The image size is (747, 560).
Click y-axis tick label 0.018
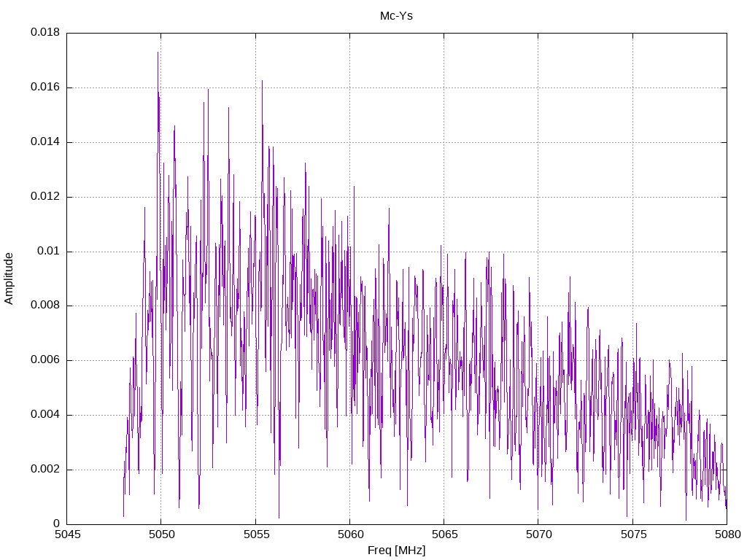45,32
